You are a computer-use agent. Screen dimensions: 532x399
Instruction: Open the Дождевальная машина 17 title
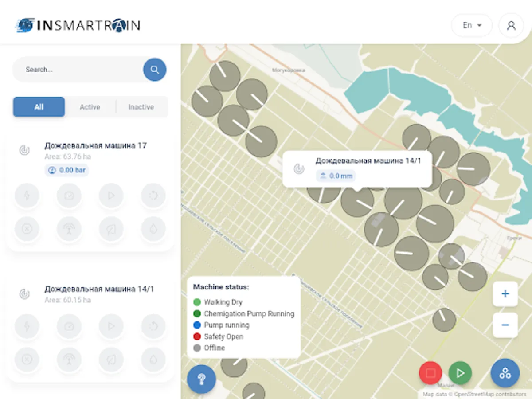[95, 145]
